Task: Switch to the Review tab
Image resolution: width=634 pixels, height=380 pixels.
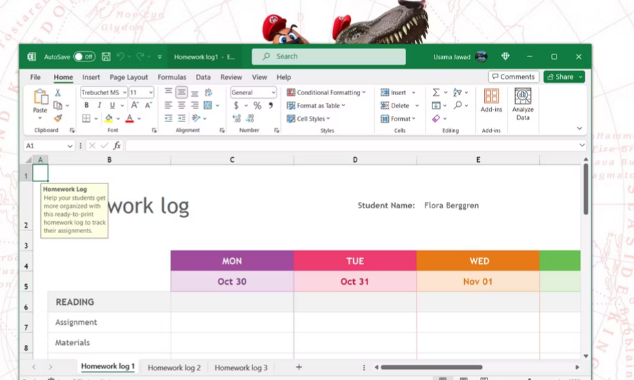Action: [x=231, y=77]
